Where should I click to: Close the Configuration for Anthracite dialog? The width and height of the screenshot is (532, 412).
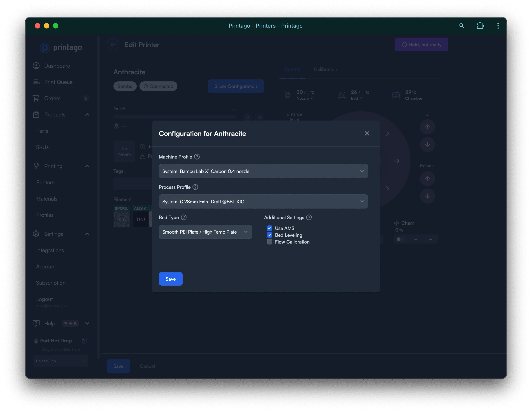pyautogui.click(x=367, y=133)
